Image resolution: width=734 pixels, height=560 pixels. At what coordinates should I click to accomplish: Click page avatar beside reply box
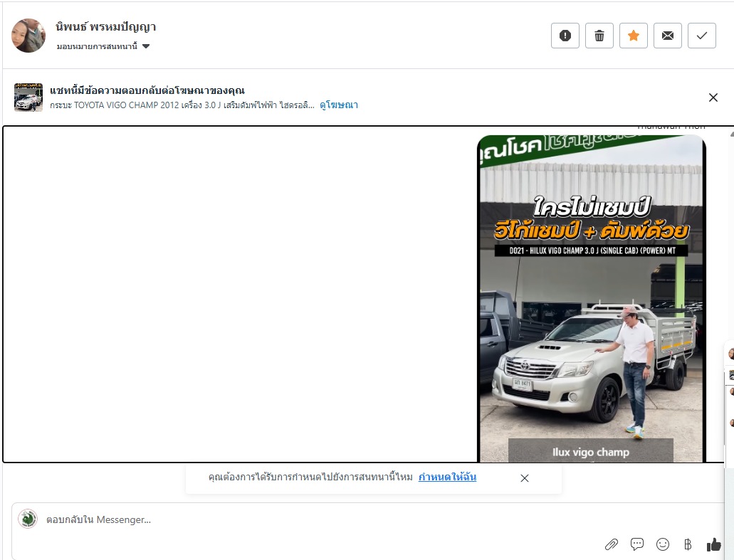tap(28, 519)
